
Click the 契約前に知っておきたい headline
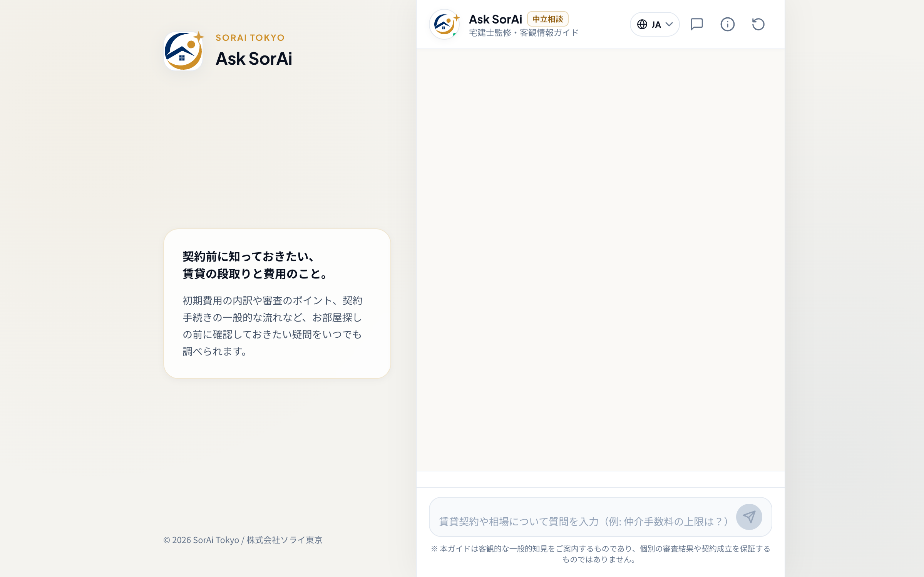tap(255, 265)
